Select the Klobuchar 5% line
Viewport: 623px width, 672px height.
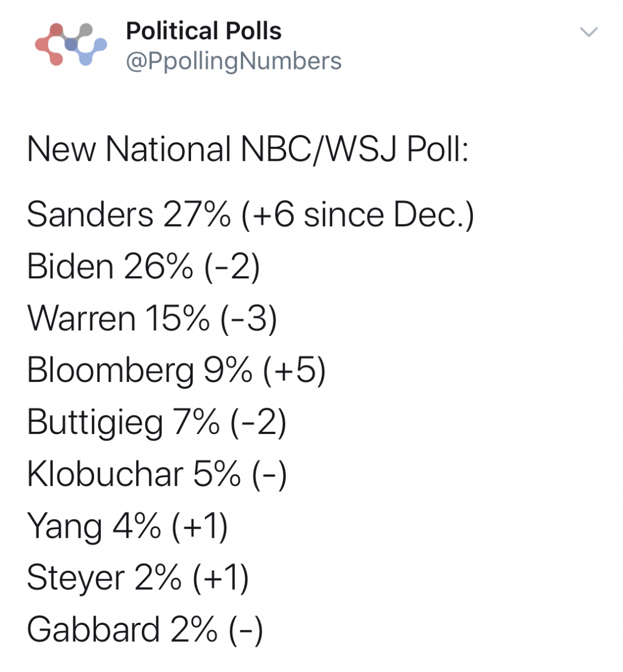[157, 475]
